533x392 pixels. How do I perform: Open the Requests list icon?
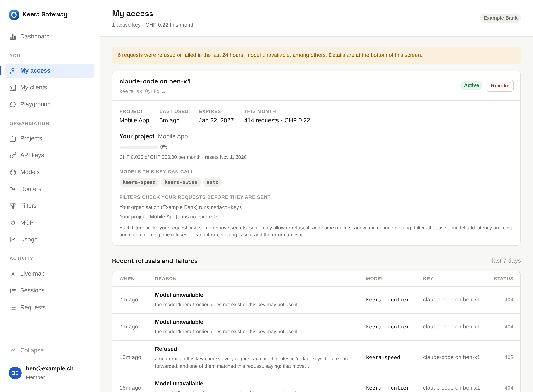point(13,308)
